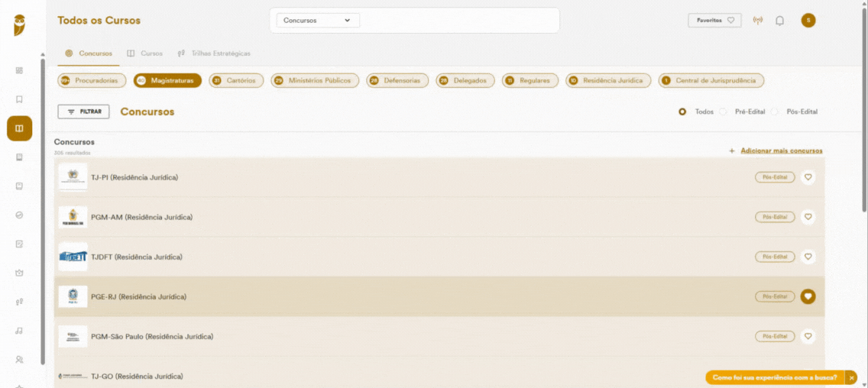The width and height of the screenshot is (868, 388).
Task: Open the TJ-GO (Residência Jurídica) row title
Action: (137, 377)
